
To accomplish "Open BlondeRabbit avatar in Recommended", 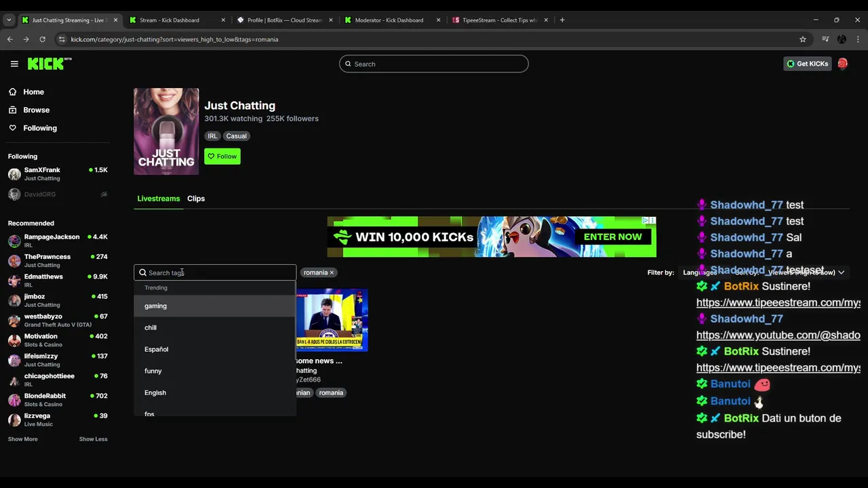I will (x=14, y=400).
